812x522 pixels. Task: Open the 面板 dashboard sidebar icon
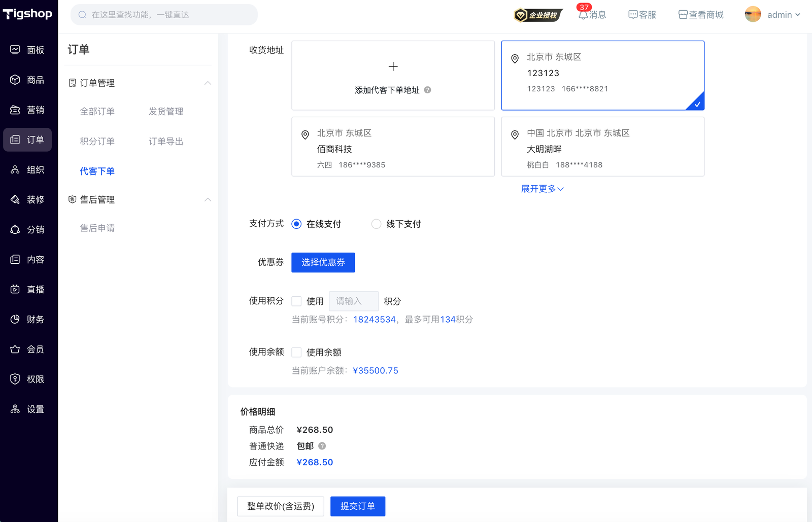click(x=15, y=50)
